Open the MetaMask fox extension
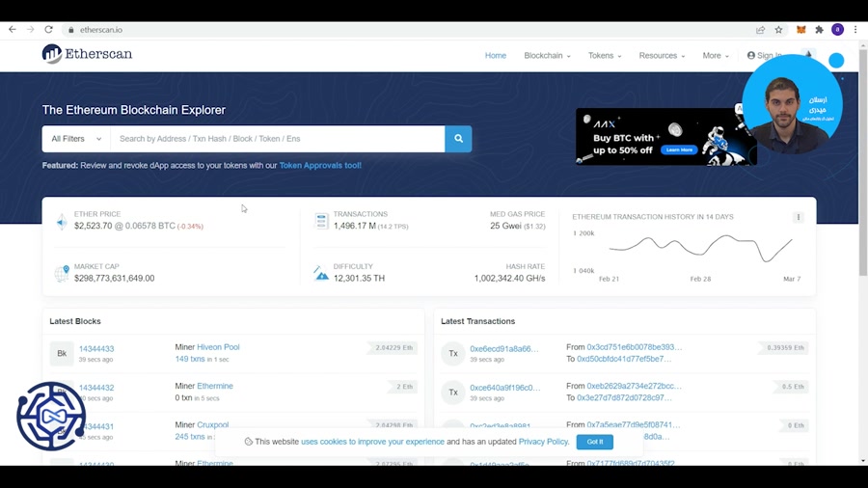The width and height of the screenshot is (868, 488). (800, 30)
